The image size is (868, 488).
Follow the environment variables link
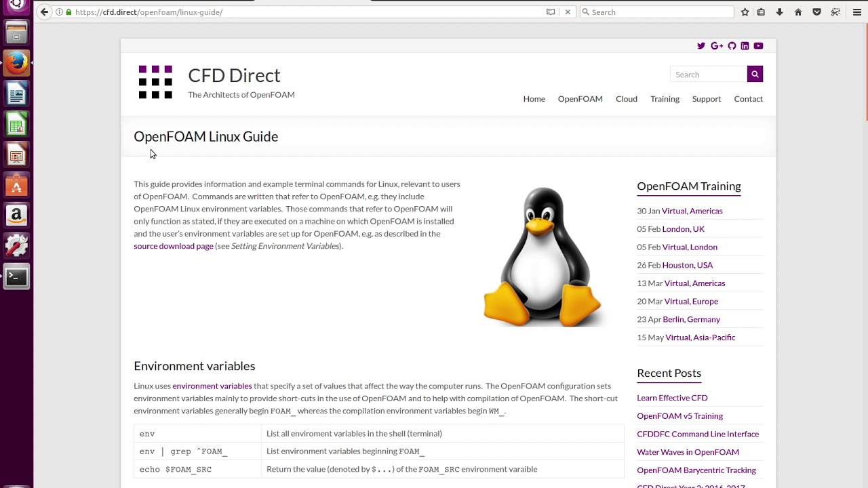[212, 386]
